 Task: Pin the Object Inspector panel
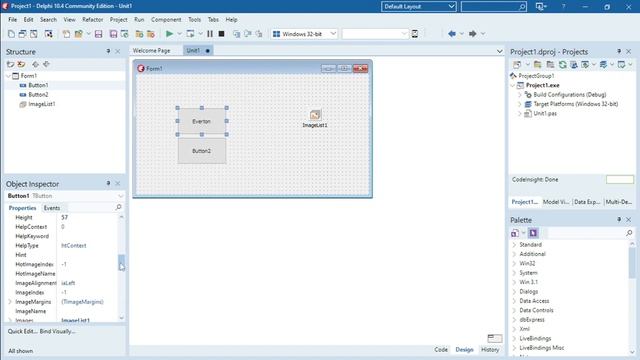click(x=108, y=184)
